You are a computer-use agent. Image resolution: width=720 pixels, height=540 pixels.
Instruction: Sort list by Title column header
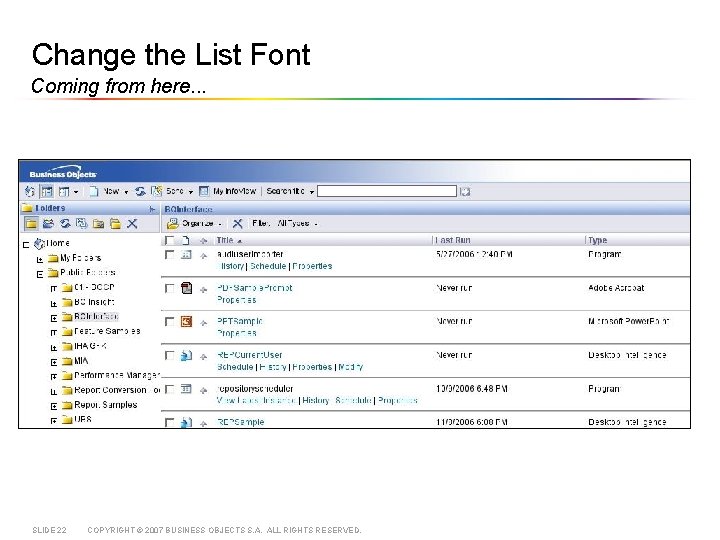pyautogui.click(x=225, y=240)
